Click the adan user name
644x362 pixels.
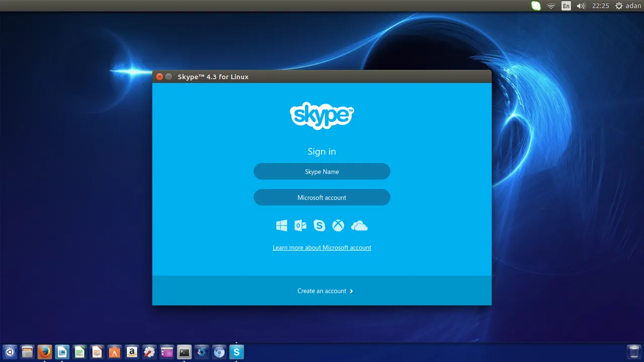coord(633,6)
